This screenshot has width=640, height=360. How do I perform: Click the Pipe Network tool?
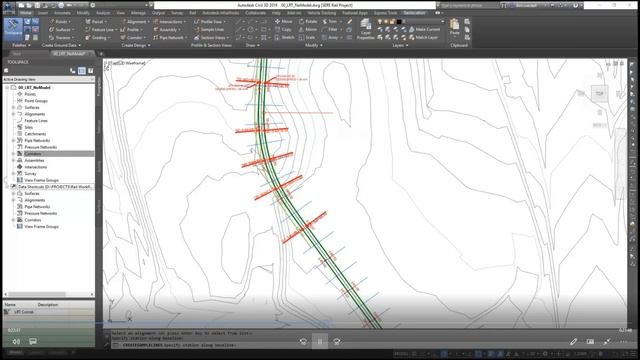[x=169, y=38]
